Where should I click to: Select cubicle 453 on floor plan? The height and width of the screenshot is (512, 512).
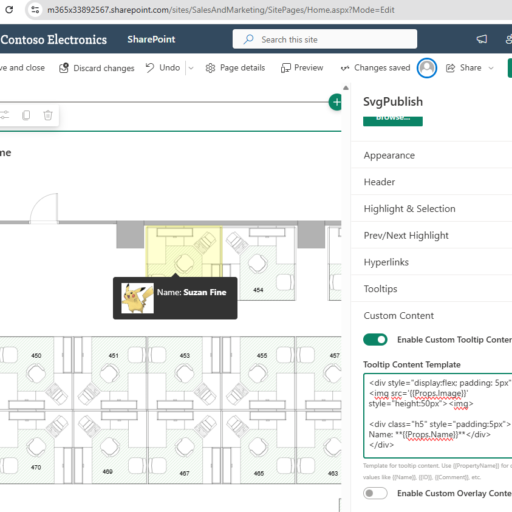pos(184,373)
